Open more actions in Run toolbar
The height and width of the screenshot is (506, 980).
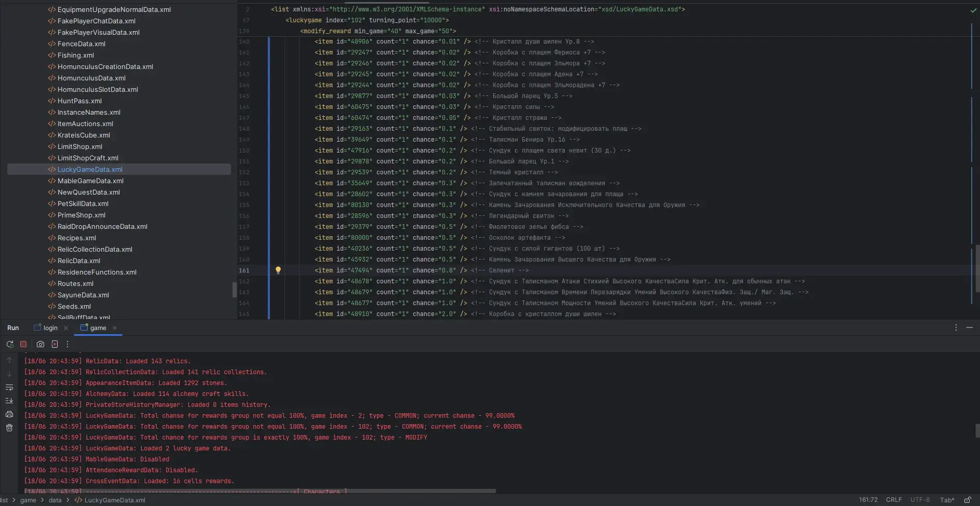(x=67, y=344)
